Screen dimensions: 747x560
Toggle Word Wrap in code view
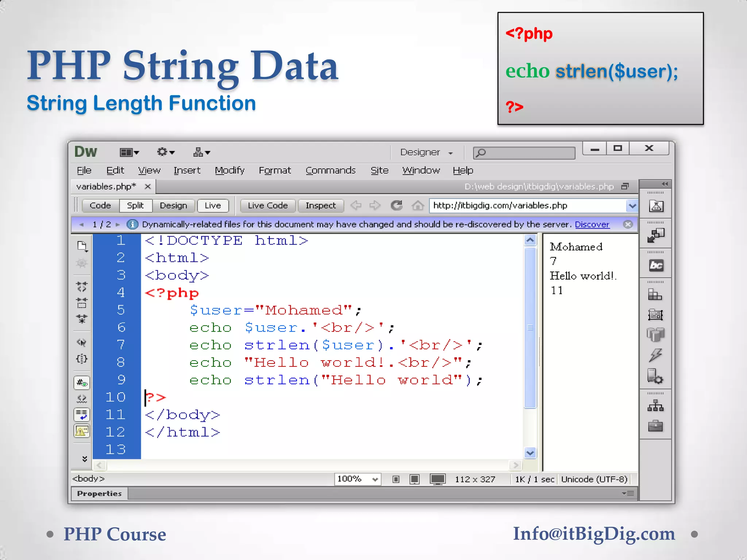[82, 415]
